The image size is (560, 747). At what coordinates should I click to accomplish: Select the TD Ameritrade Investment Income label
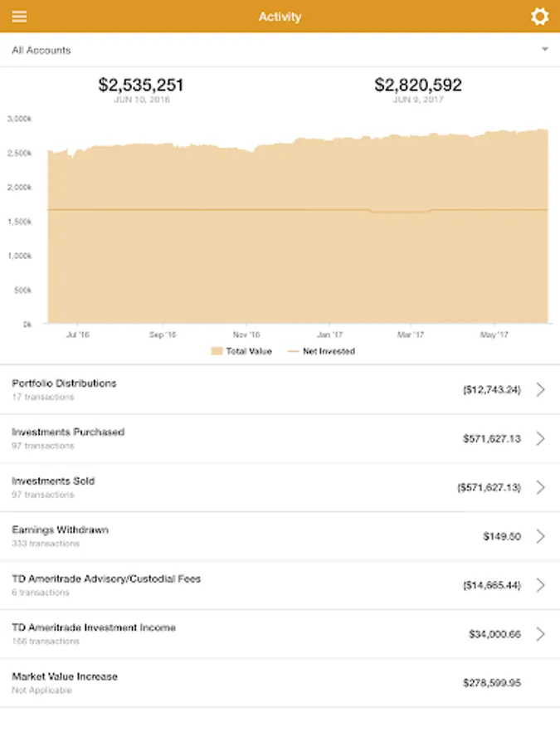point(94,627)
